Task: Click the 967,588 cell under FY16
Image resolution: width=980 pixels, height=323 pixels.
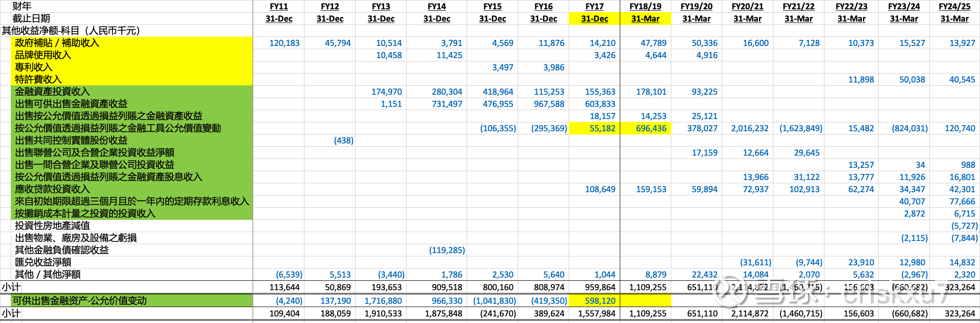Action: coord(549,104)
